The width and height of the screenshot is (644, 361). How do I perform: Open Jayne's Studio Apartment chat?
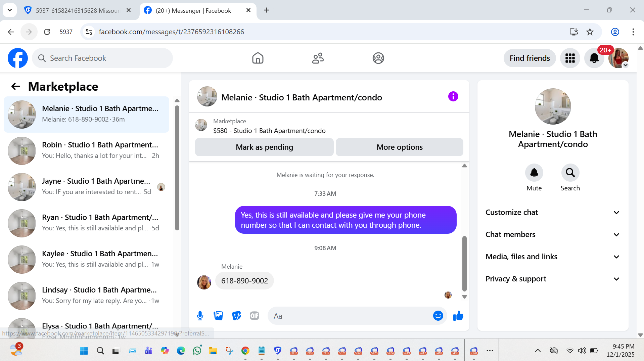(x=86, y=187)
